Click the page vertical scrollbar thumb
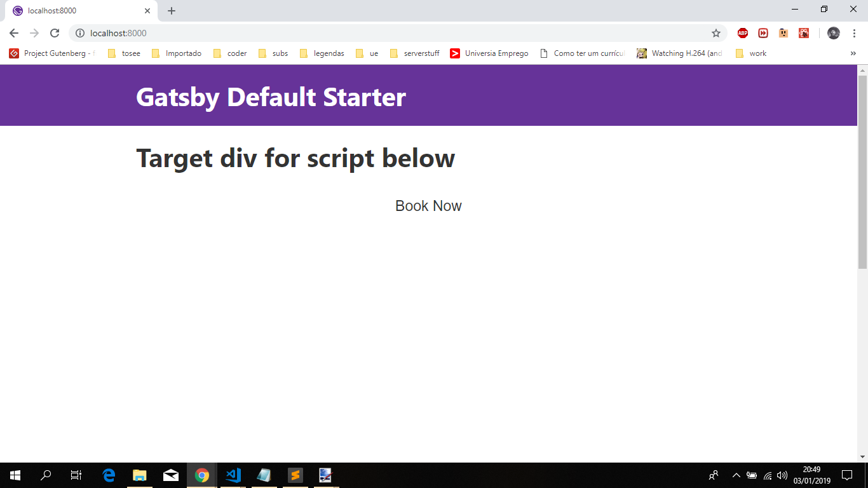Image resolution: width=868 pixels, height=488 pixels. click(862, 172)
